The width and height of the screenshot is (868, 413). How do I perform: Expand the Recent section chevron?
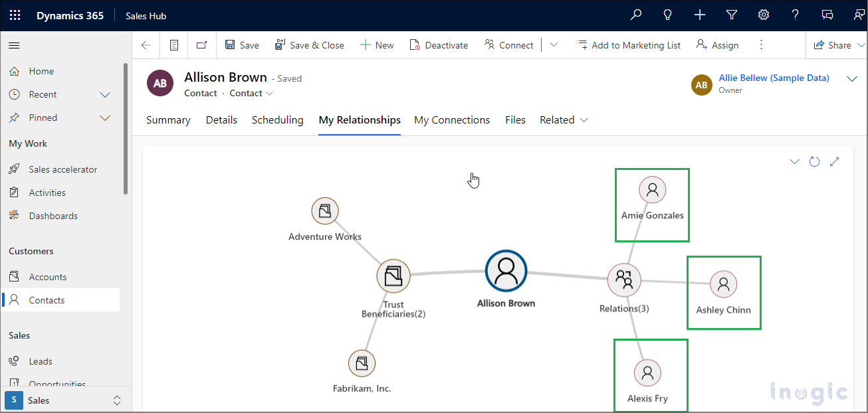click(x=105, y=94)
